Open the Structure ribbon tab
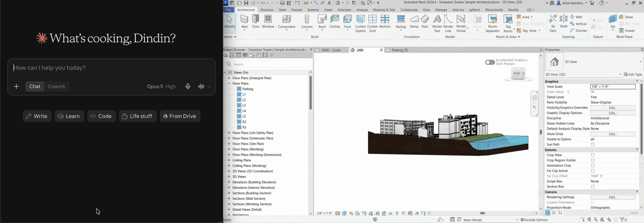The width and height of the screenshot is (644, 223). pyautogui.click(x=267, y=9)
